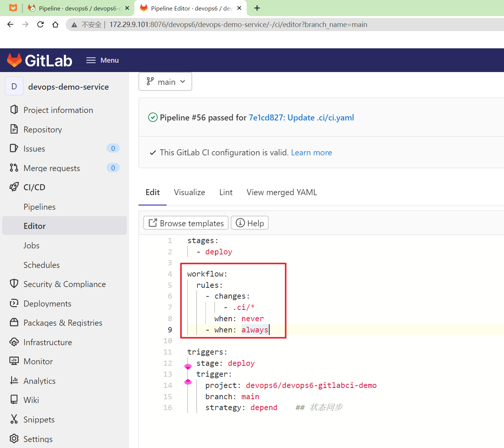Viewport: 504px width, 448px height.
Task: Open the hamburger Menu in the navbar
Action: [x=102, y=60]
